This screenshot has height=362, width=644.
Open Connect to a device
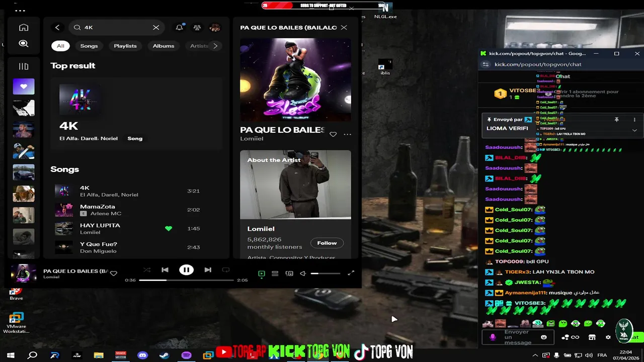(x=289, y=274)
